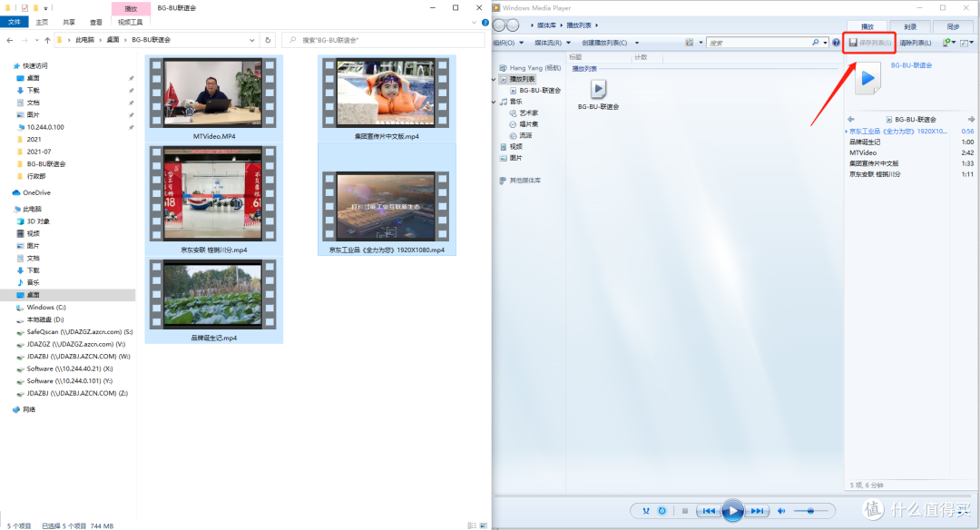Open the view options icon dropdown

coord(692,43)
